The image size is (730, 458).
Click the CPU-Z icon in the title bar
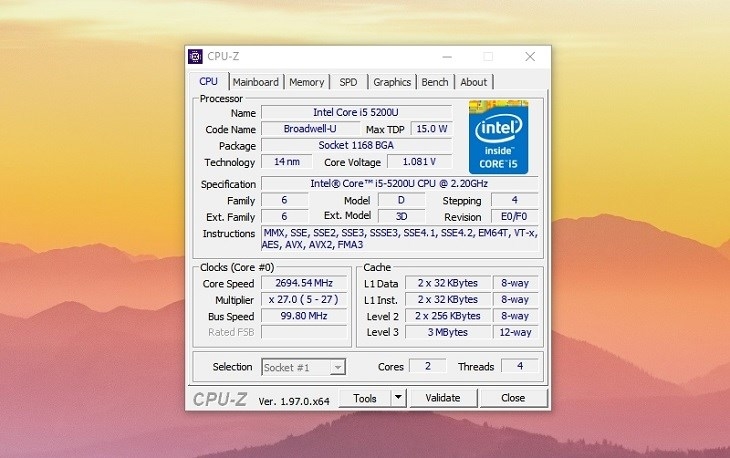[196, 57]
